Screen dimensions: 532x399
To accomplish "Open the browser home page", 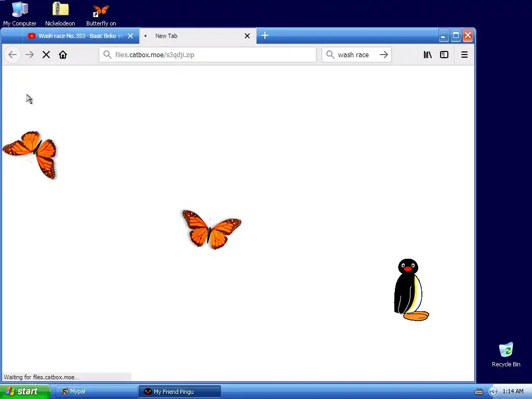I will [63, 55].
